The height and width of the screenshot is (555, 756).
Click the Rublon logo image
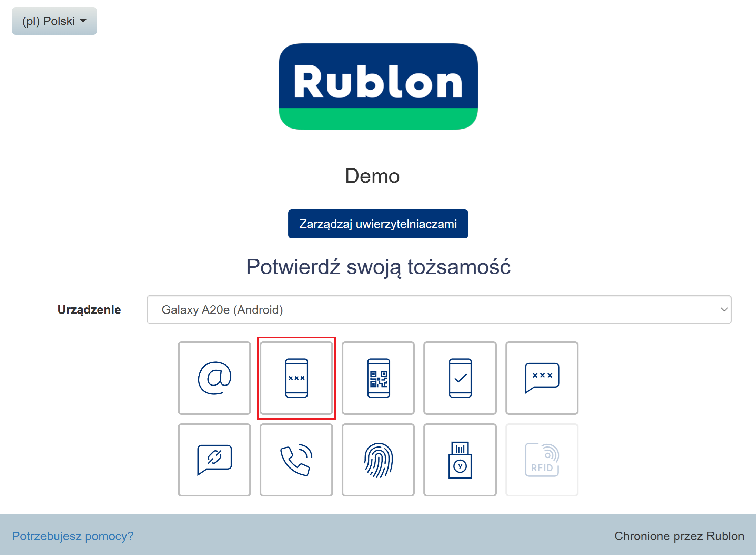(378, 86)
